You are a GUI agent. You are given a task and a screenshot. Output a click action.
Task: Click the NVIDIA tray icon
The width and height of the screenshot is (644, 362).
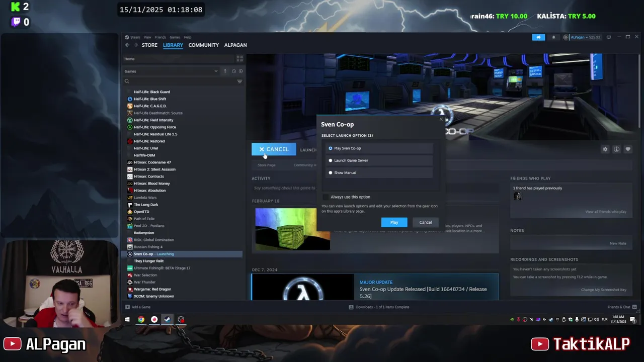(x=512, y=319)
